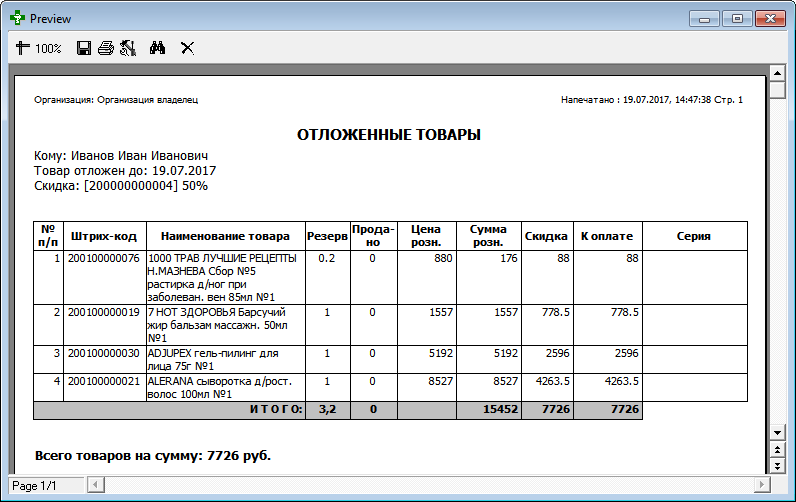Click vertical scrollbar up arrow

777,73
